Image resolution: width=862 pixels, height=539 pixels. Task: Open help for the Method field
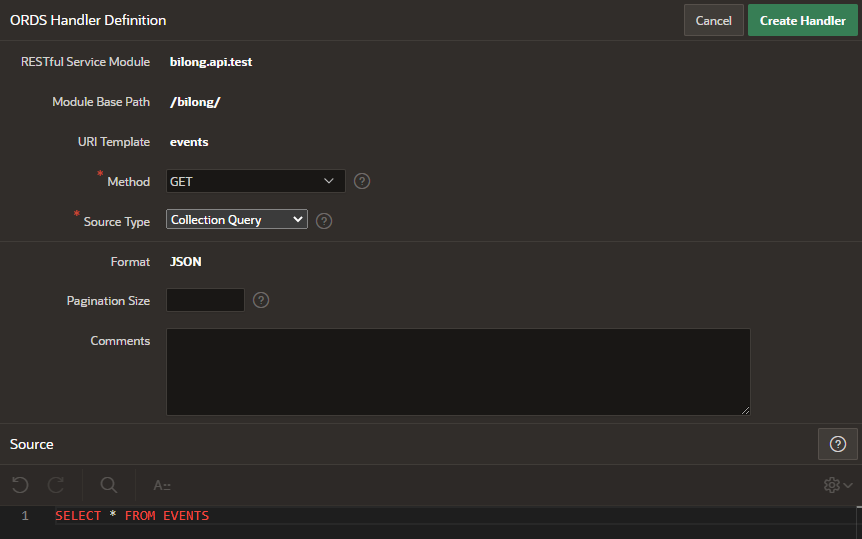[x=362, y=181]
